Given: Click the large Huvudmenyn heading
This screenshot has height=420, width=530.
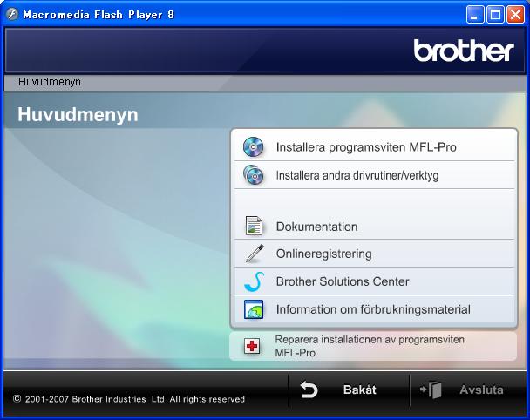Looking at the screenshot, I should pyautogui.click(x=78, y=114).
